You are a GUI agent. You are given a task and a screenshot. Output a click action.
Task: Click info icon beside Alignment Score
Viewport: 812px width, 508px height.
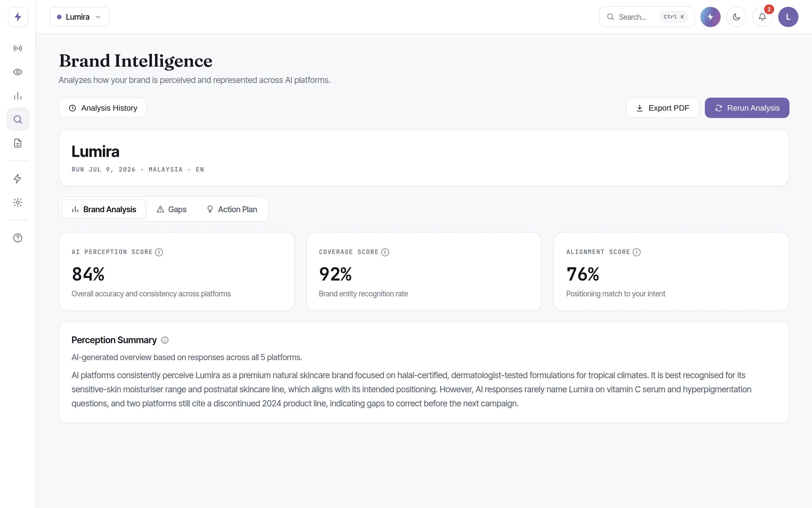point(637,252)
